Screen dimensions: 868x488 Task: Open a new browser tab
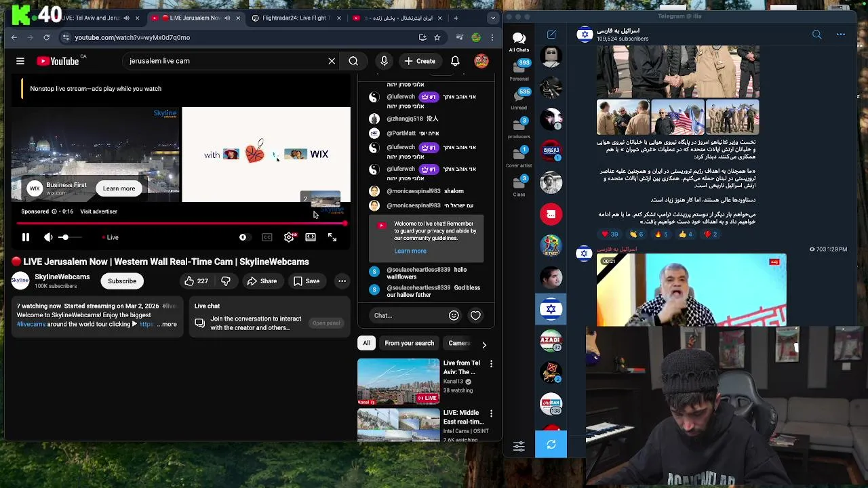pyautogui.click(x=456, y=18)
